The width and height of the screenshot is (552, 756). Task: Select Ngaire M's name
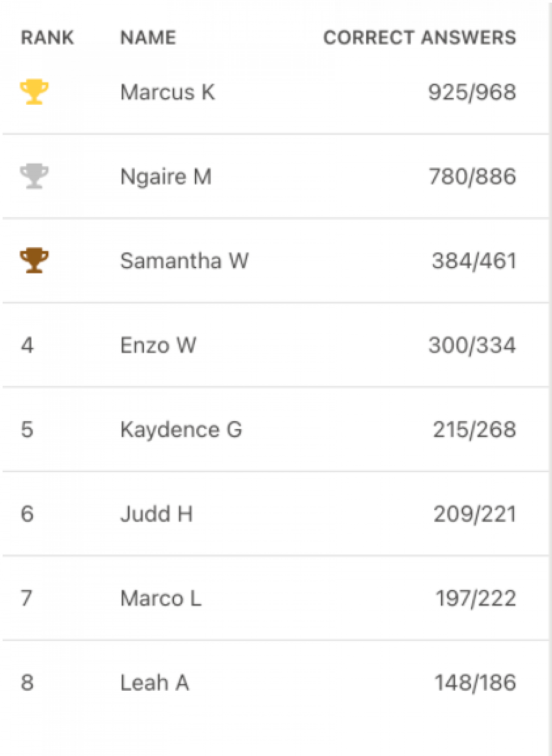166,177
